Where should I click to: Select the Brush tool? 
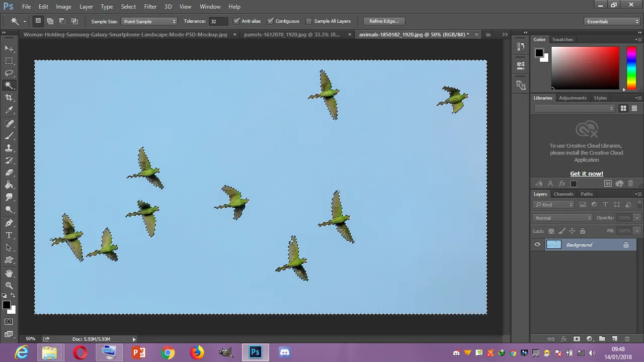(9, 136)
